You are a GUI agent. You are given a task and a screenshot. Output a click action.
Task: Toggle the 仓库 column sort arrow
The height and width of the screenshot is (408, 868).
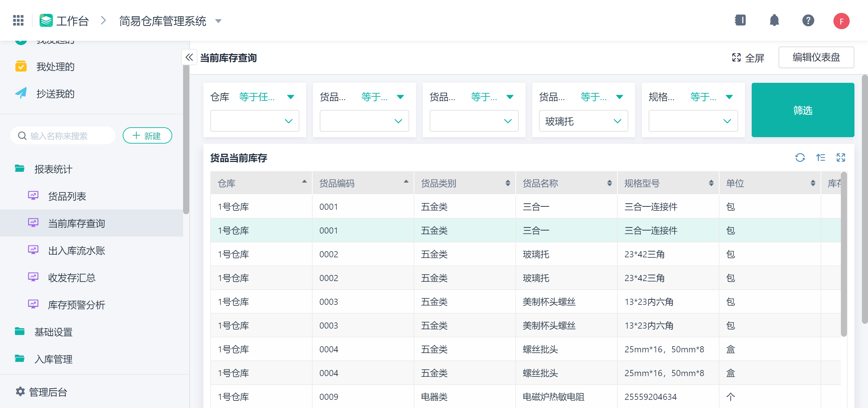304,182
